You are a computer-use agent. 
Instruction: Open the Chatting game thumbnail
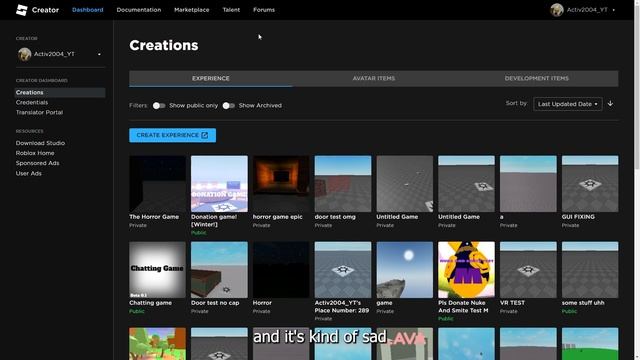pyautogui.click(x=157, y=270)
